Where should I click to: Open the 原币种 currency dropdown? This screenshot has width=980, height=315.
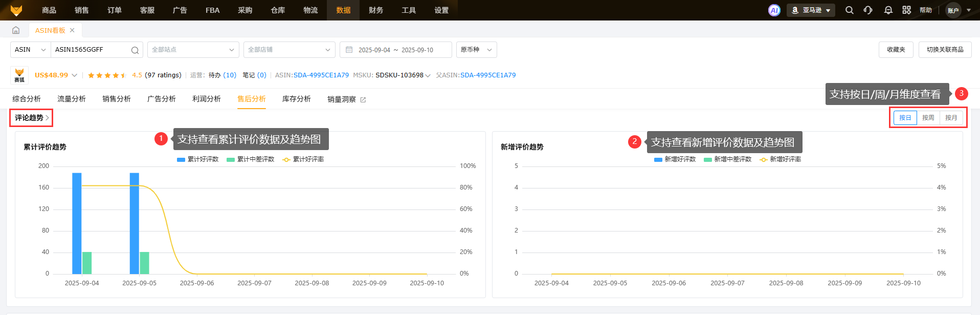pyautogui.click(x=476, y=50)
